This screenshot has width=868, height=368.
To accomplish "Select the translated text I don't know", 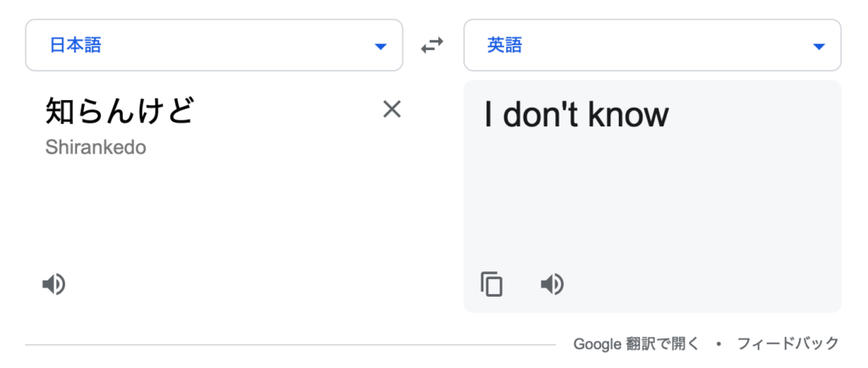I will 576,114.
